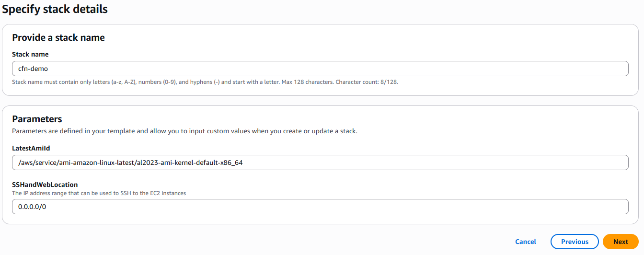Screen dimensions: 644x255
Task: Click the 'Character count: 8/128' text
Action: click(x=367, y=82)
